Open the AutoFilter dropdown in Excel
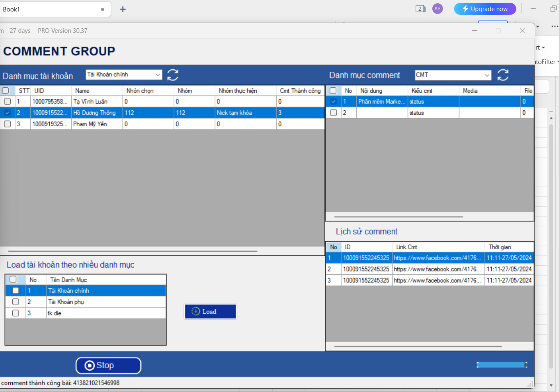This screenshot has width=559, height=392. pyautogui.click(x=550, y=62)
